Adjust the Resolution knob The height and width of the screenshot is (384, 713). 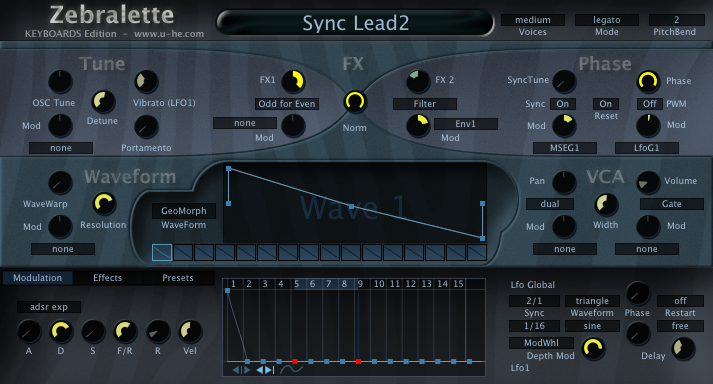coord(104,204)
